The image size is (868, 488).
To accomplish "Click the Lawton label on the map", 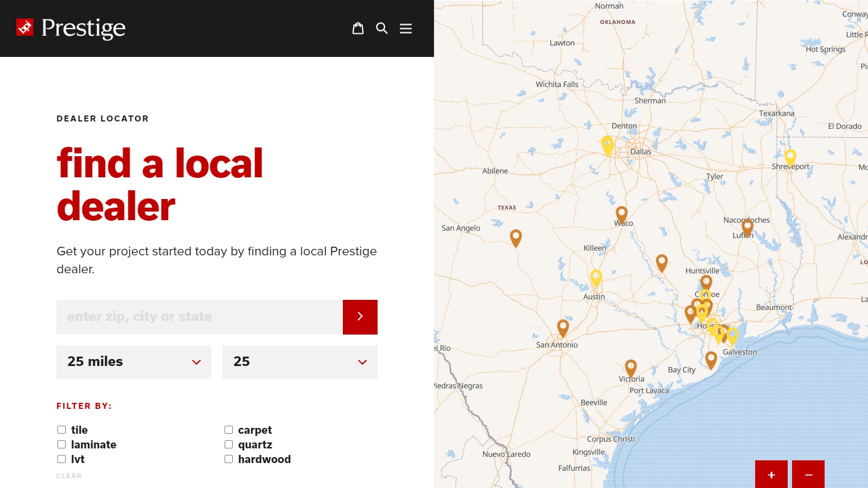I will [562, 43].
